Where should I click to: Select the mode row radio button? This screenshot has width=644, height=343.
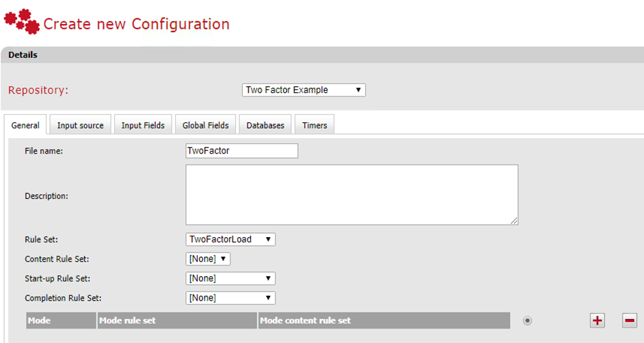527,320
